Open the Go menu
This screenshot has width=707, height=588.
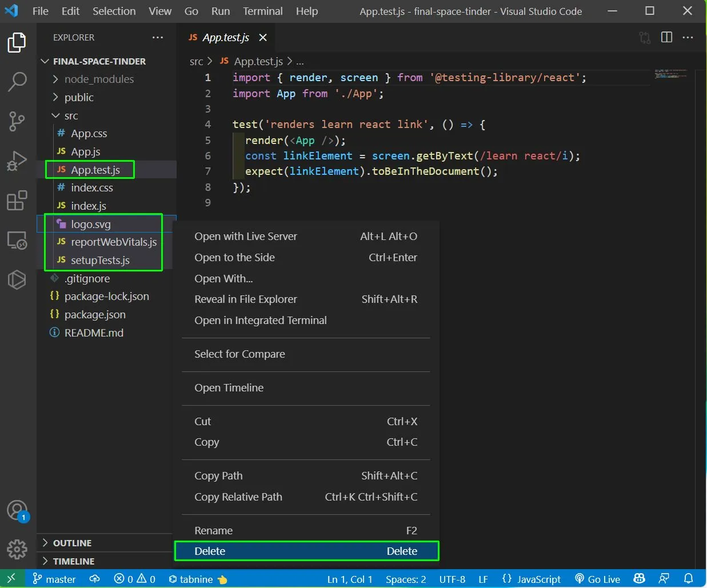pos(191,11)
